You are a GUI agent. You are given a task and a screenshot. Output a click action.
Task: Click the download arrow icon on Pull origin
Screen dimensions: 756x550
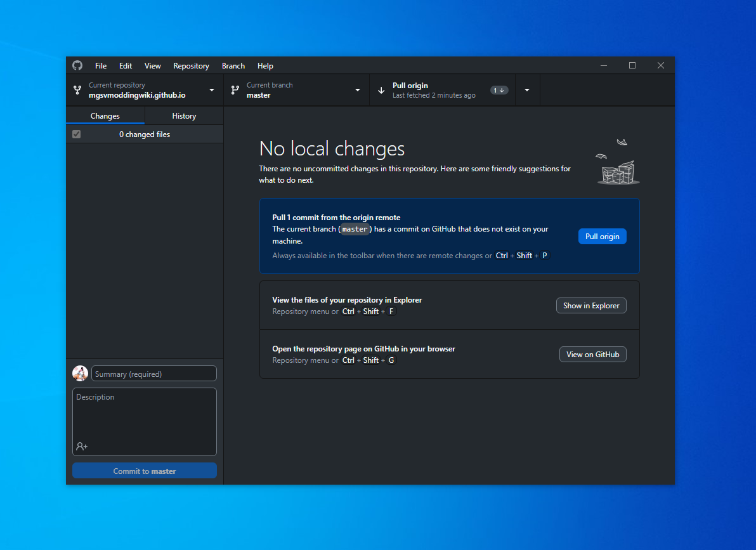tap(380, 89)
